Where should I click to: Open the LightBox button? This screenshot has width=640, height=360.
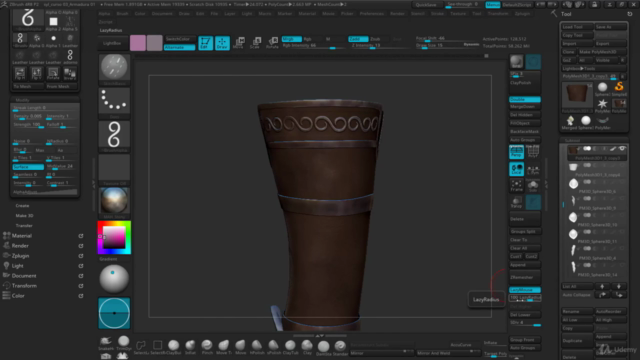point(112,43)
